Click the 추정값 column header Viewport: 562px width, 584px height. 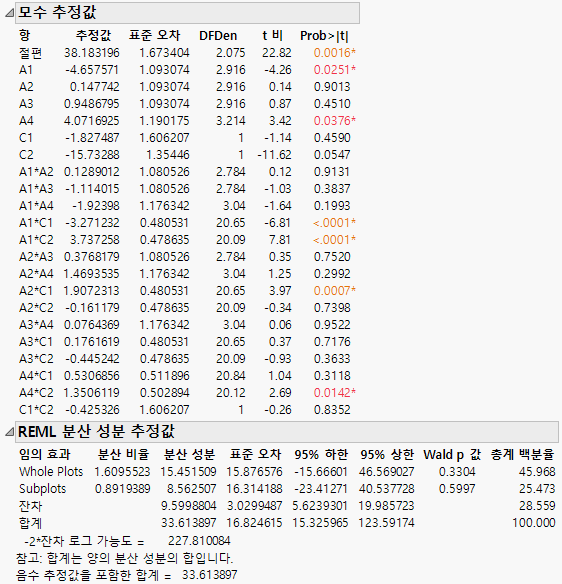click(93, 36)
